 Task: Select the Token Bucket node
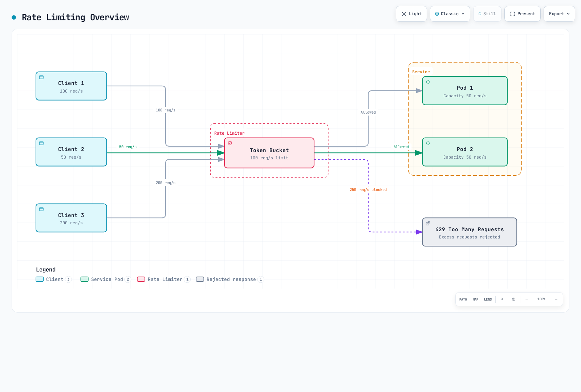click(269, 153)
